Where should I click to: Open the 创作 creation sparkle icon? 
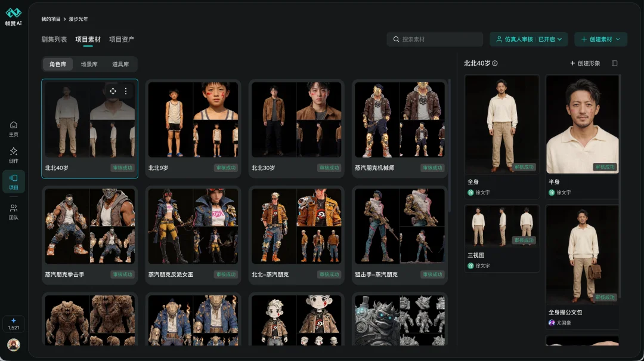(x=13, y=155)
